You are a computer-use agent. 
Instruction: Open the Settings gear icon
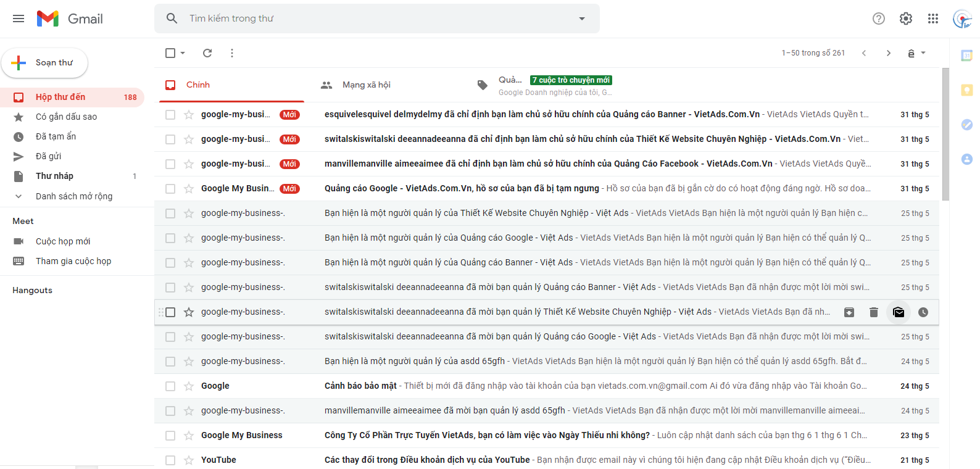[x=905, y=19]
